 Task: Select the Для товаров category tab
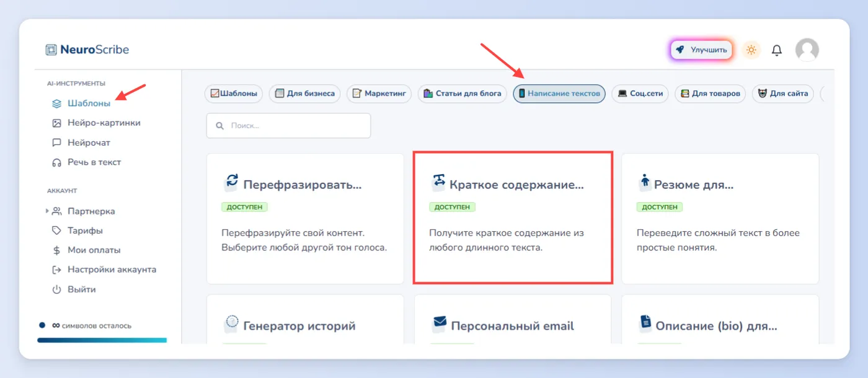710,94
